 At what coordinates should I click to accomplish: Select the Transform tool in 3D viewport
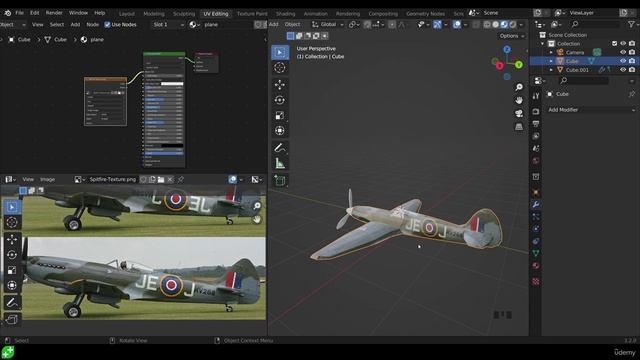(280, 131)
